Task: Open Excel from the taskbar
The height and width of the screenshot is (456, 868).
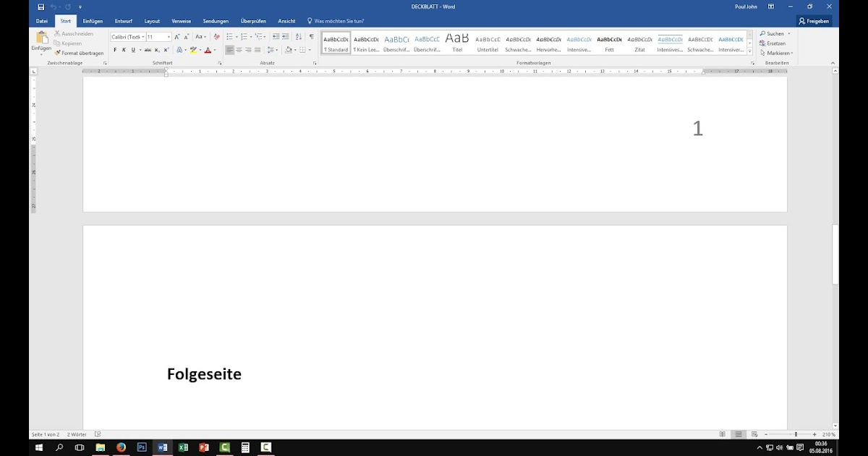Action: (183, 447)
